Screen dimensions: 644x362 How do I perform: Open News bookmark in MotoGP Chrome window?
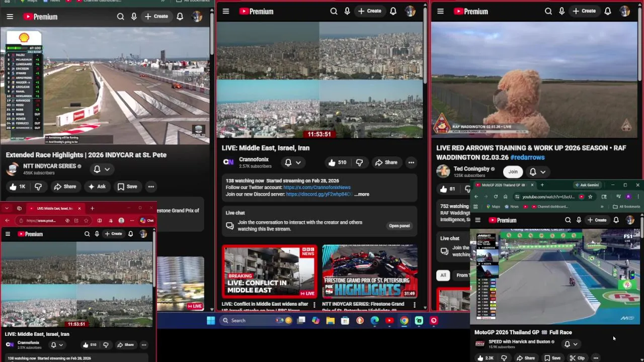click(x=511, y=207)
